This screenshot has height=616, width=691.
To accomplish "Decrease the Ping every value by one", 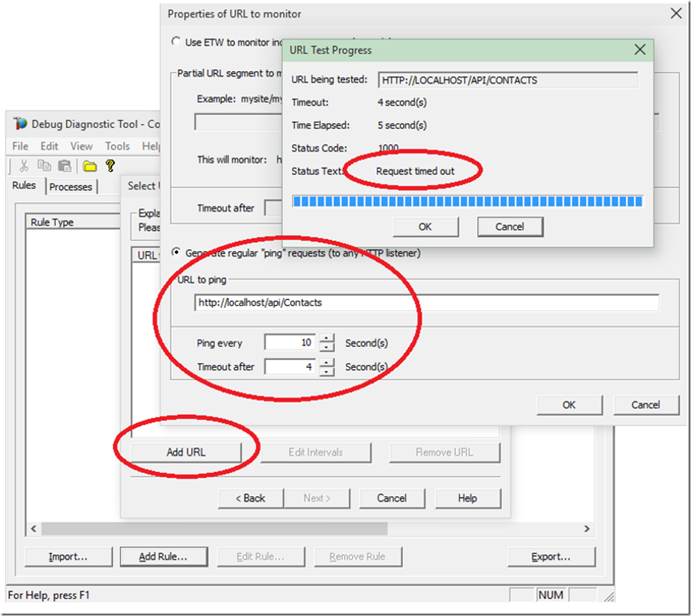I will pyautogui.click(x=326, y=347).
